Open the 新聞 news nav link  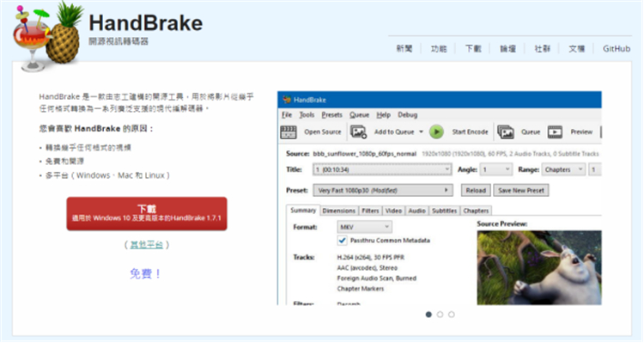coord(404,48)
